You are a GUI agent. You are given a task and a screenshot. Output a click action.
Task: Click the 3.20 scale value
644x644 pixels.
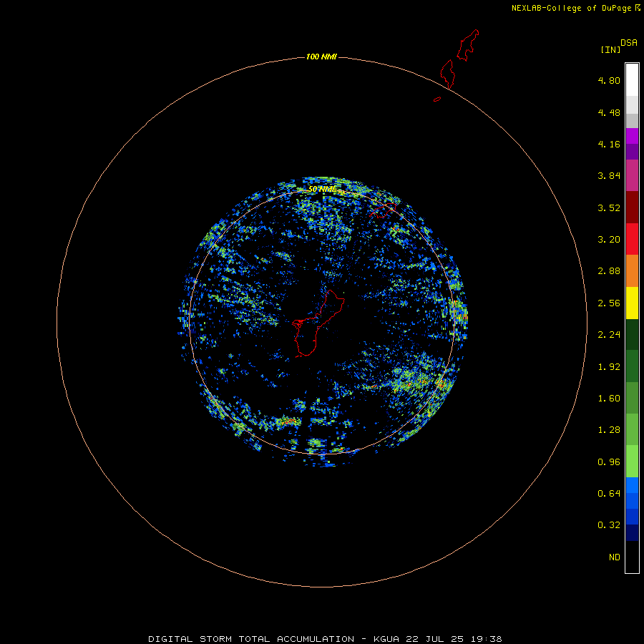point(609,240)
